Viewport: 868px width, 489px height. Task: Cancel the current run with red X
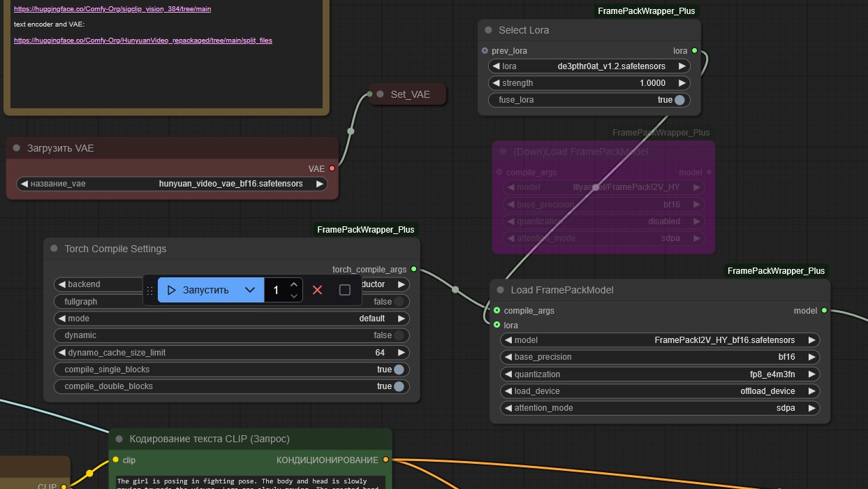point(318,290)
